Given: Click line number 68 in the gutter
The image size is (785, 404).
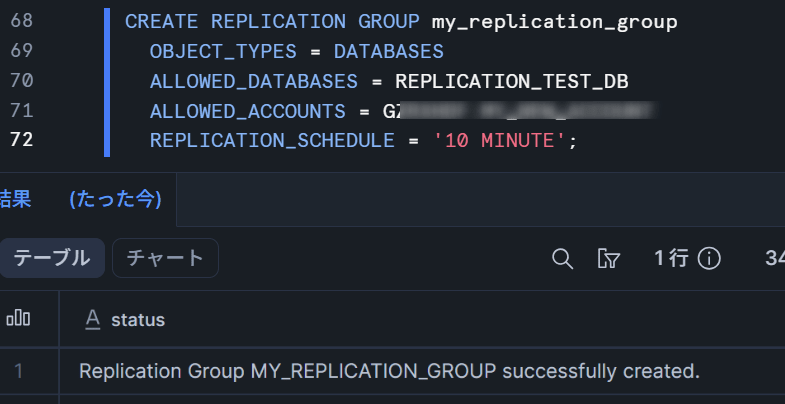Looking at the screenshot, I should 21,21.
